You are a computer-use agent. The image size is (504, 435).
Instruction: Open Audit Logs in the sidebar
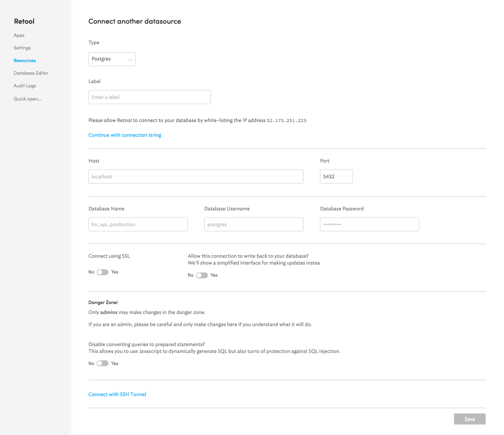pos(25,86)
